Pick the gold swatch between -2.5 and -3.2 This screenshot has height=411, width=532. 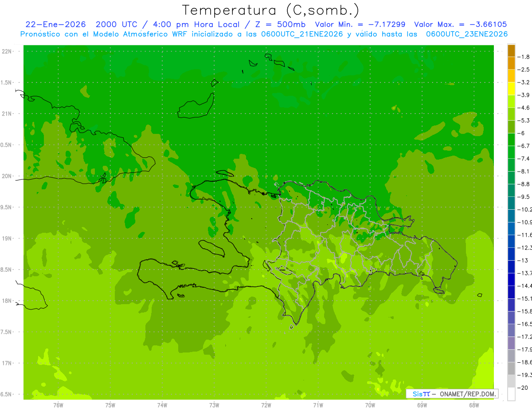511,76
